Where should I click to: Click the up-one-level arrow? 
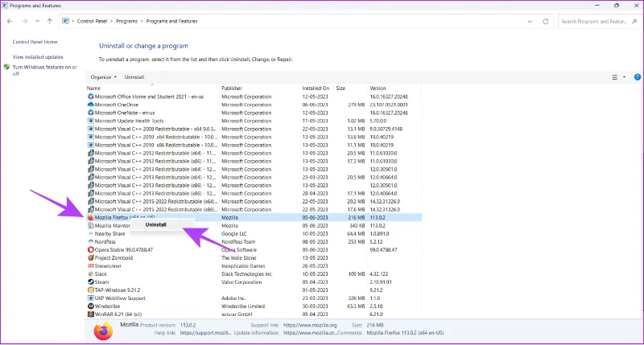[50, 21]
